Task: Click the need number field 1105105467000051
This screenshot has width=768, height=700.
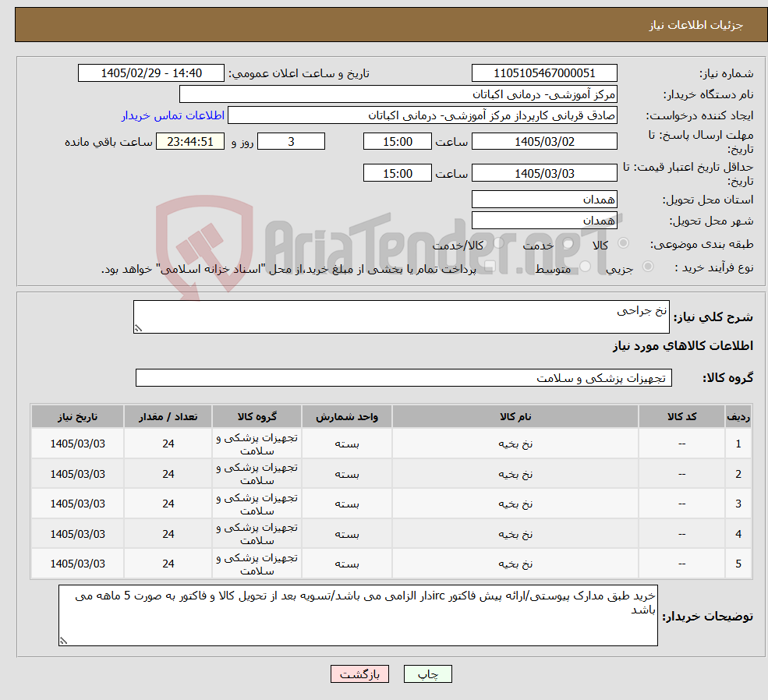Action: (x=544, y=73)
